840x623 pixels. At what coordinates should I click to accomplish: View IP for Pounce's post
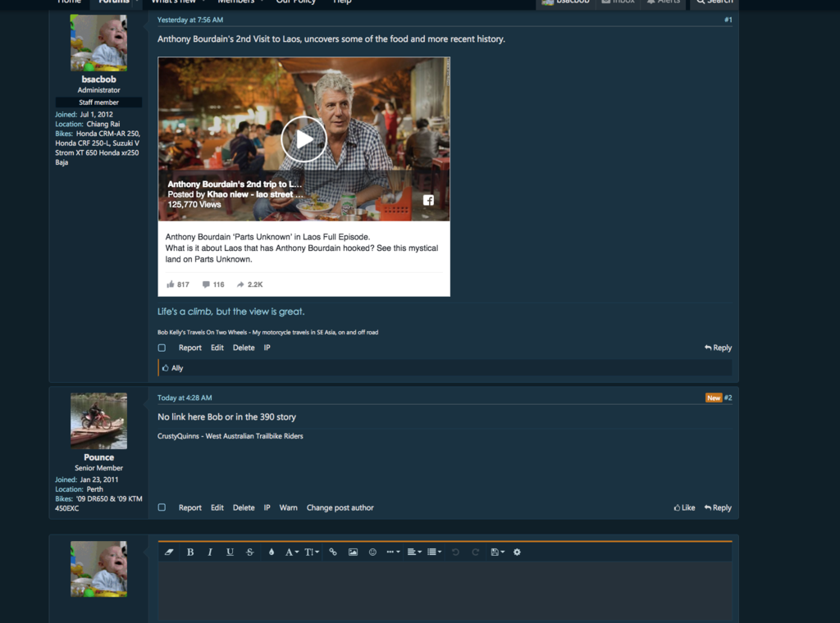point(267,507)
